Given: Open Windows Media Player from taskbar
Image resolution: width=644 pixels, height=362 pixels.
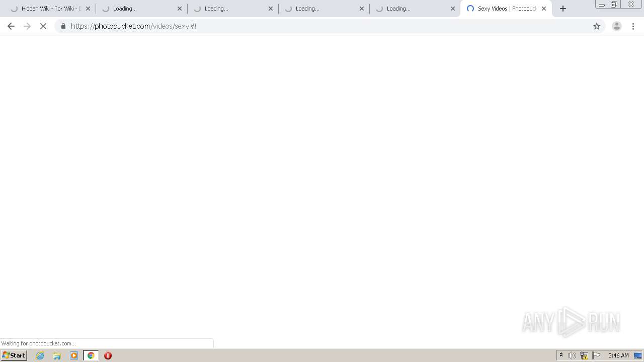Looking at the screenshot, I should pos(74,355).
